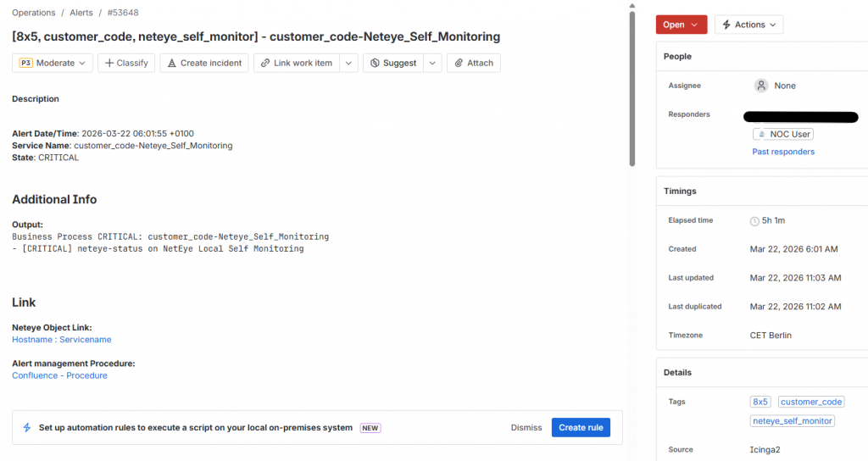Click the flame icon on Create incident
This screenshot has height=461, width=868.
tap(171, 63)
